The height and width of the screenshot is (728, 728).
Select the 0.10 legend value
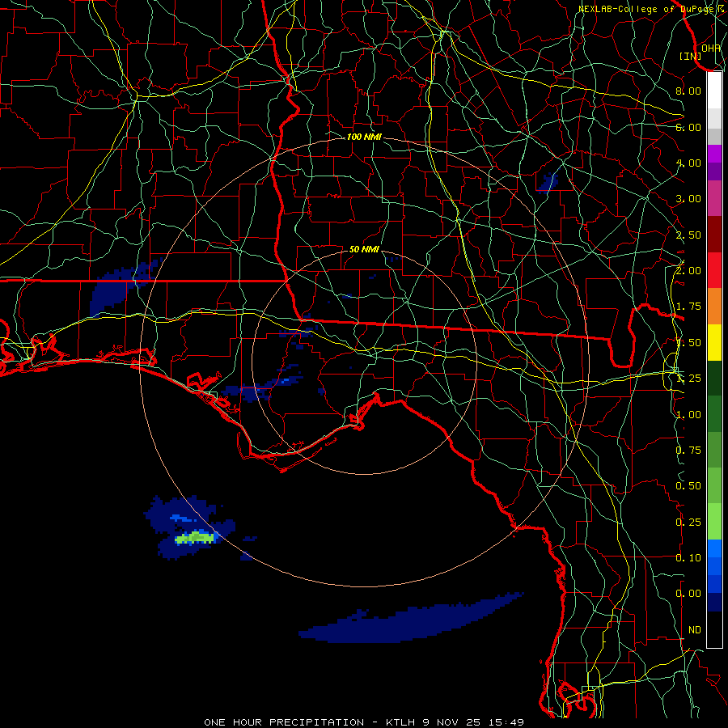[688, 558]
